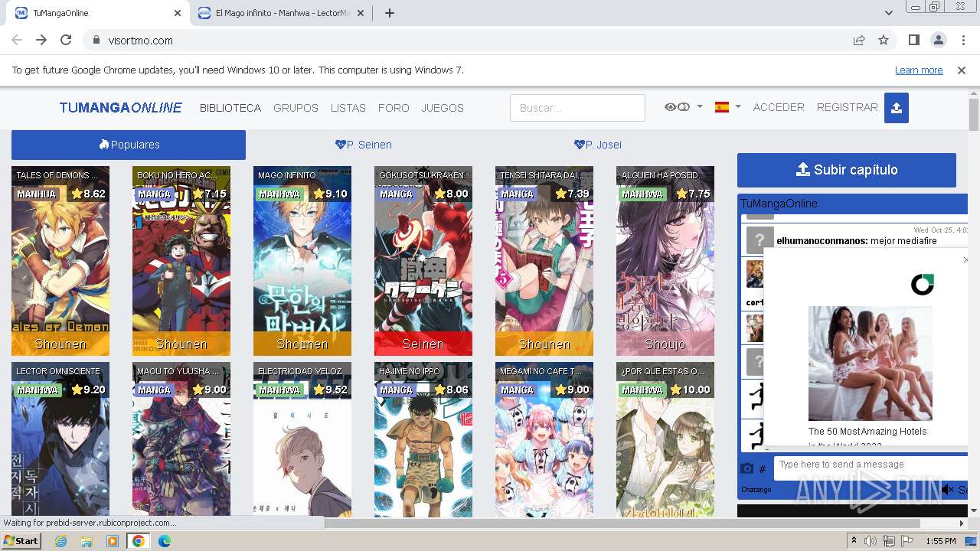Click the blue upload icon button in navbar

pos(896,108)
